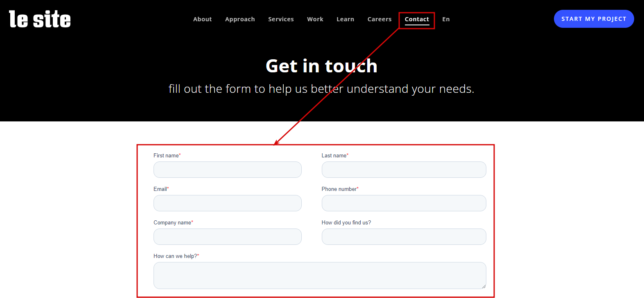The width and height of the screenshot is (644, 298).
Task: Click the 'How did you find us?' label
Action: [346, 222]
